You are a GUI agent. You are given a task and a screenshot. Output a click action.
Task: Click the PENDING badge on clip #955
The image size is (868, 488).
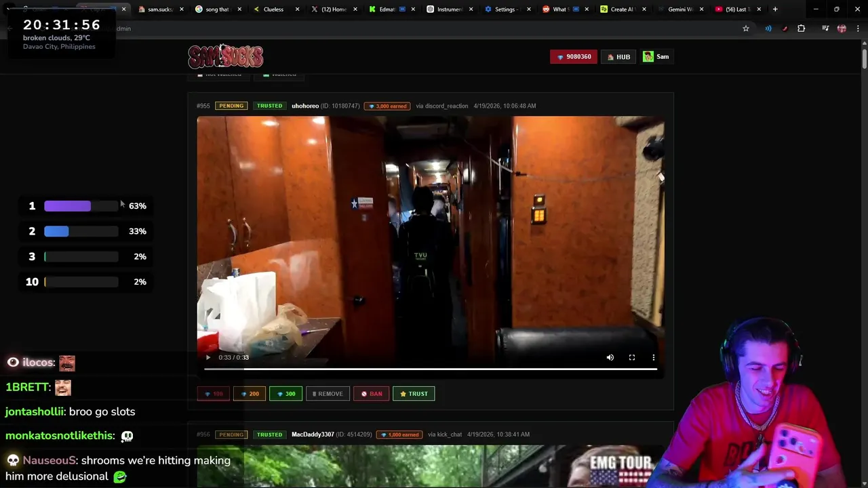pyautogui.click(x=231, y=106)
